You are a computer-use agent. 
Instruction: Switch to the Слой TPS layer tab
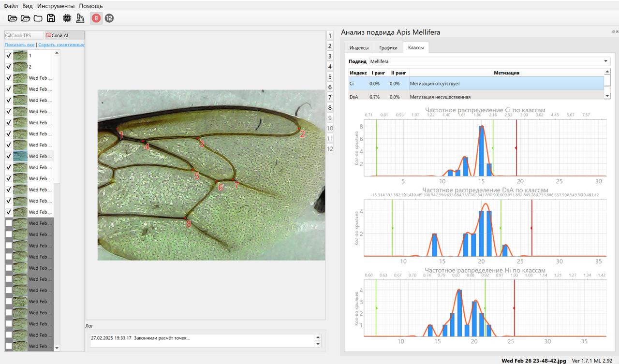tap(24, 35)
